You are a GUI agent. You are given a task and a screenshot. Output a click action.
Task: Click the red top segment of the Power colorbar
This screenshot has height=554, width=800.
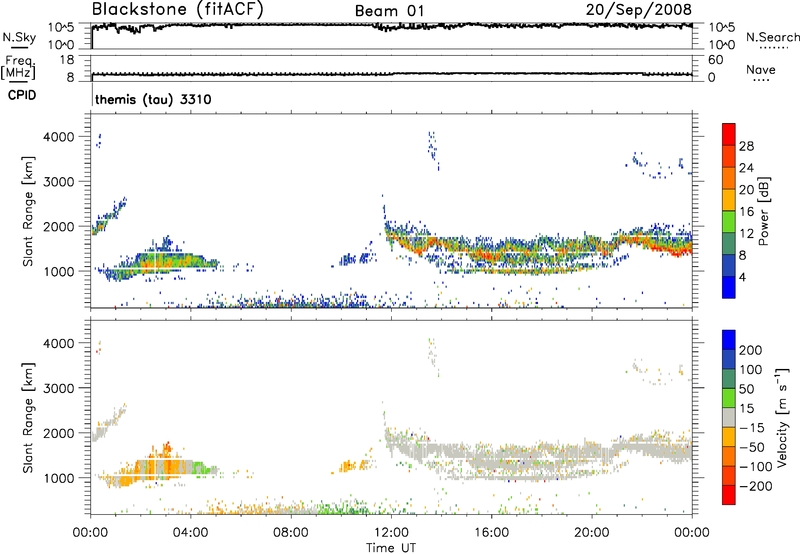coord(729,134)
